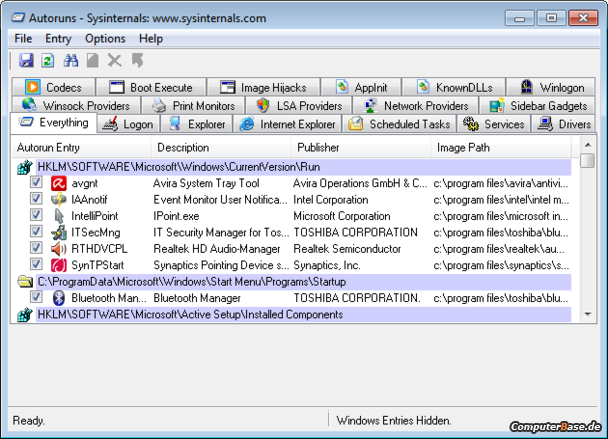Switch to the Codecs tab
The width and height of the screenshot is (608, 439).
(x=54, y=87)
